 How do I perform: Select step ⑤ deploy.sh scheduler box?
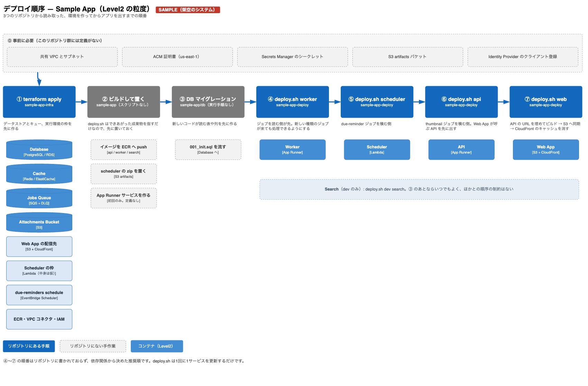tap(377, 102)
